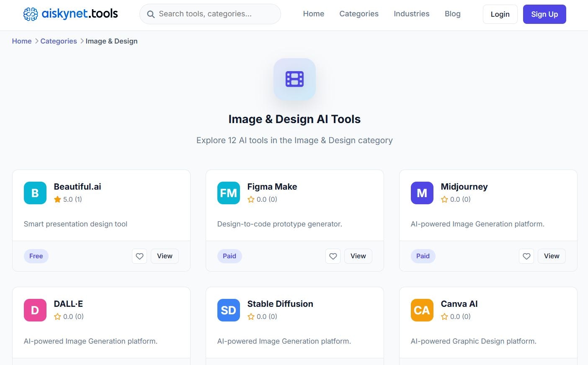
Task: Favorite the Figma Make tool
Action: [x=333, y=256]
